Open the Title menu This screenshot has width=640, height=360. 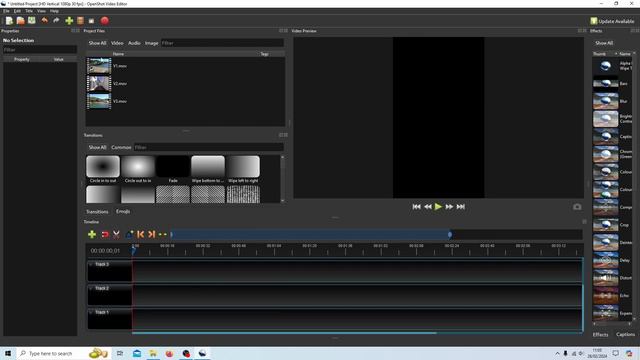[29, 11]
